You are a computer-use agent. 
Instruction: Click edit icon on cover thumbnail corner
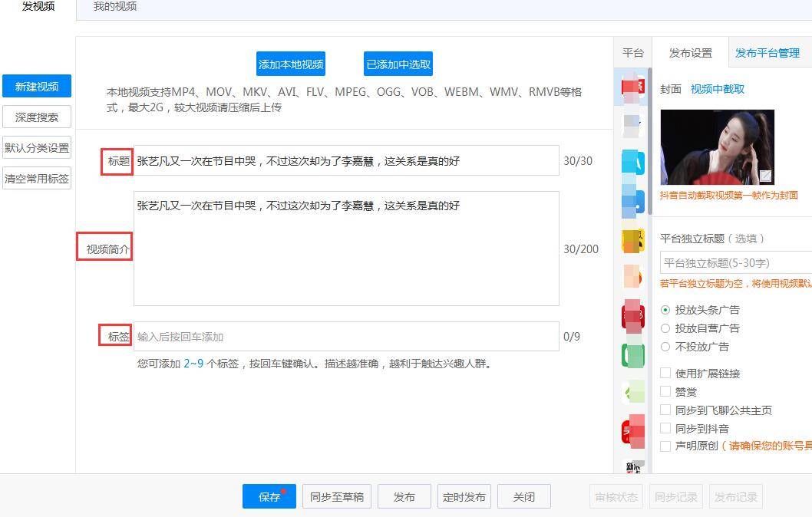pyautogui.click(x=765, y=176)
